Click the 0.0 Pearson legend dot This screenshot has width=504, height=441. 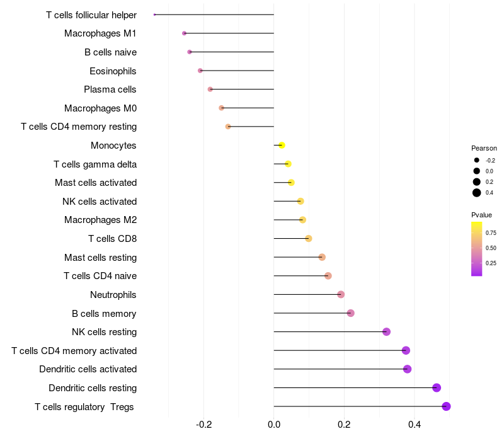tap(476, 171)
